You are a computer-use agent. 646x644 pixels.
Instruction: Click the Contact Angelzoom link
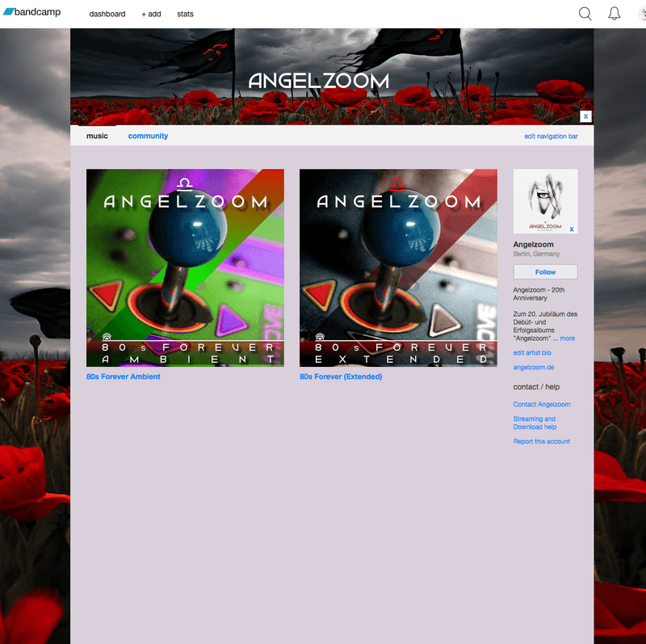[542, 405]
